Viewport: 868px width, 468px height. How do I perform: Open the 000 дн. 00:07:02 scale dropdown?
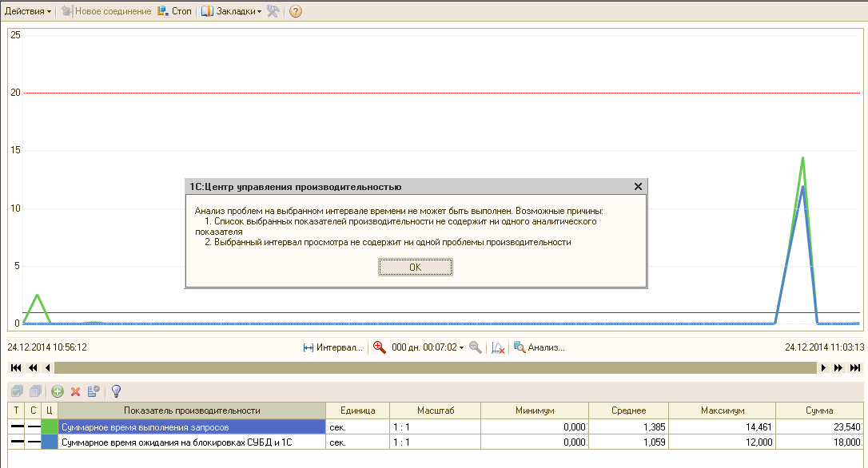pyautogui.click(x=428, y=347)
